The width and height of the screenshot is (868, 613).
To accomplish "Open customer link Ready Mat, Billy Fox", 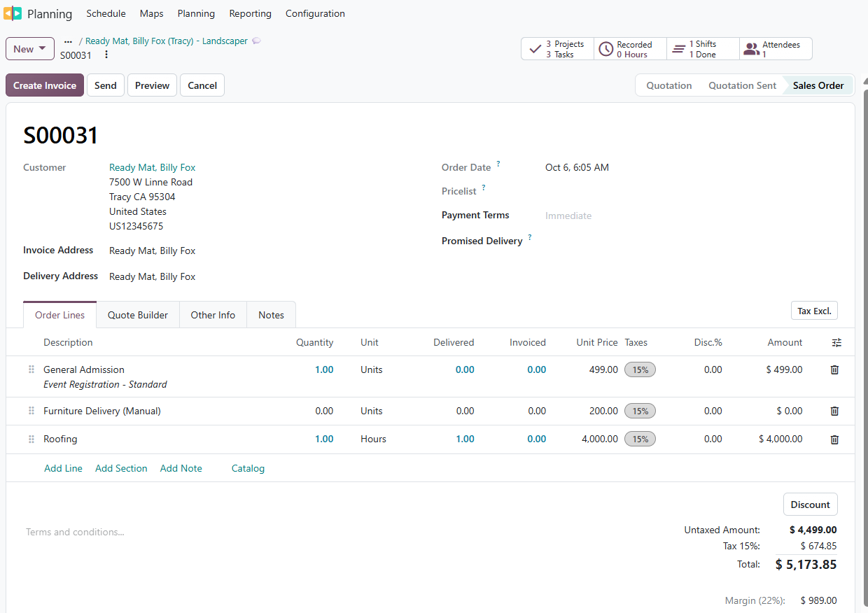I will pyautogui.click(x=152, y=167).
